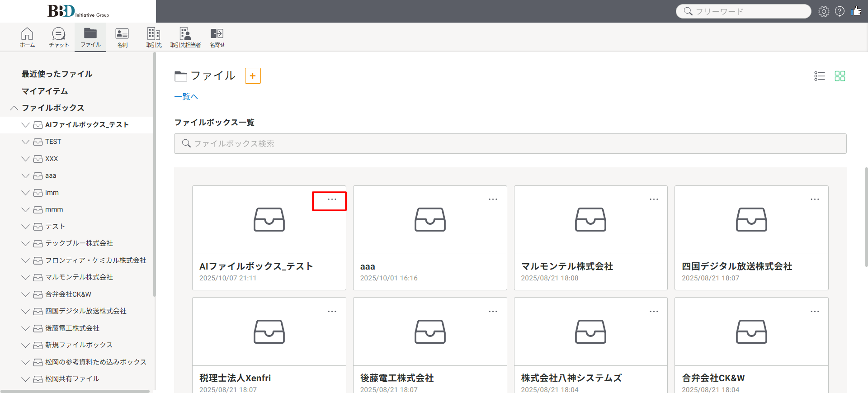Collapse the ファイルボックス sidebar section
This screenshot has height=393, width=868.
14,108
